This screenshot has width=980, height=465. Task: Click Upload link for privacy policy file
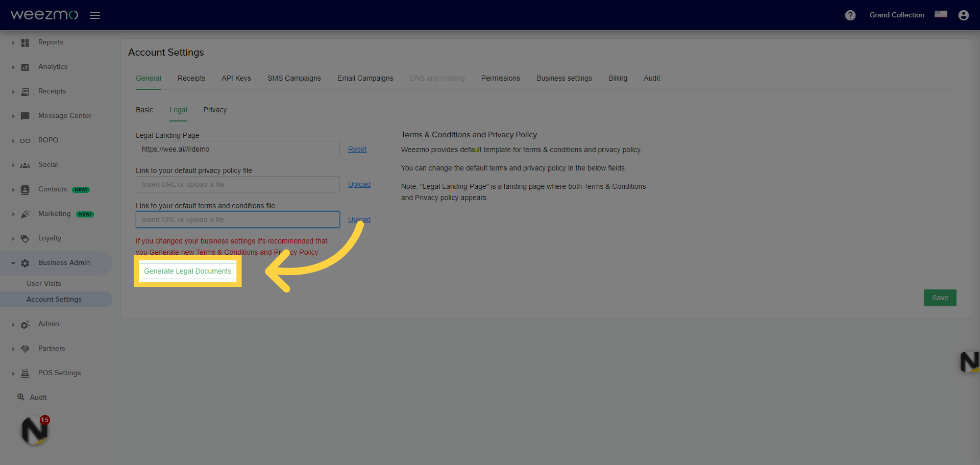tap(359, 184)
